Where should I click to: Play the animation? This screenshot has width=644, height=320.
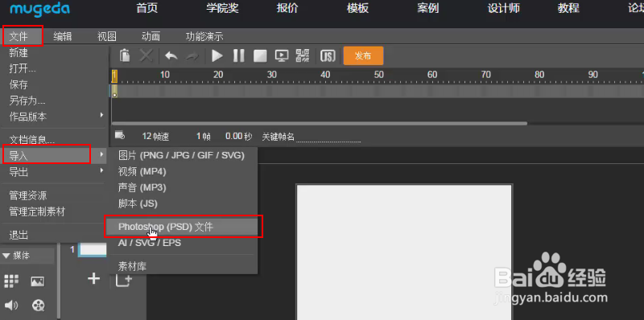217,55
